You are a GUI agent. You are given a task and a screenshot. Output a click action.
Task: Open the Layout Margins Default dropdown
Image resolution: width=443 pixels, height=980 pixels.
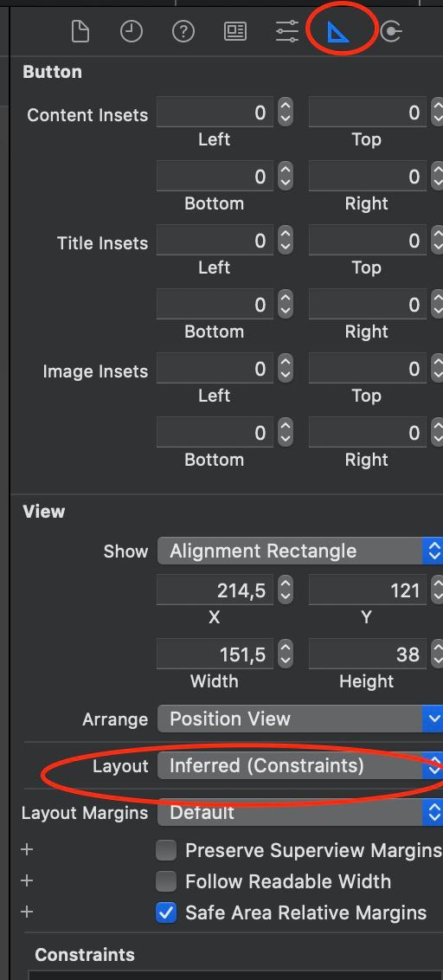(x=300, y=812)
